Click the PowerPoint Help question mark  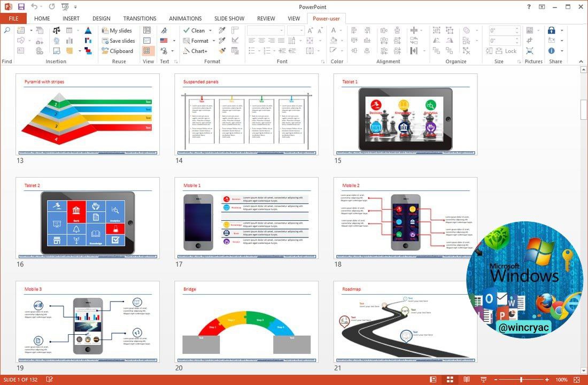pos(529,7)
